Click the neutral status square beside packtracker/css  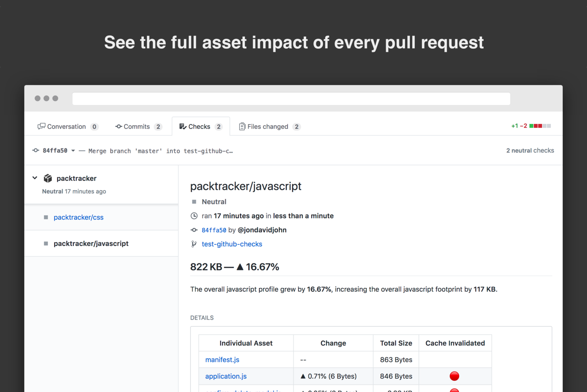(x=46, y=217)
